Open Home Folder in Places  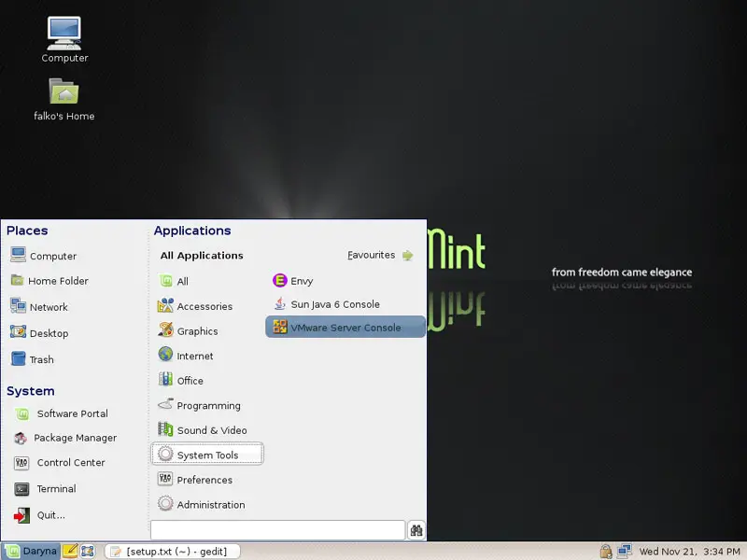(x=49, y=281)
